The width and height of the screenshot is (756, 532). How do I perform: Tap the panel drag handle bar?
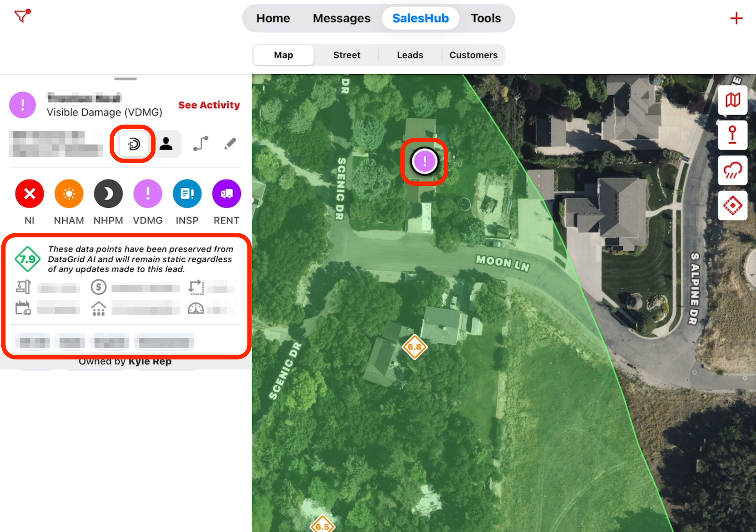click(x=125, y=79)
